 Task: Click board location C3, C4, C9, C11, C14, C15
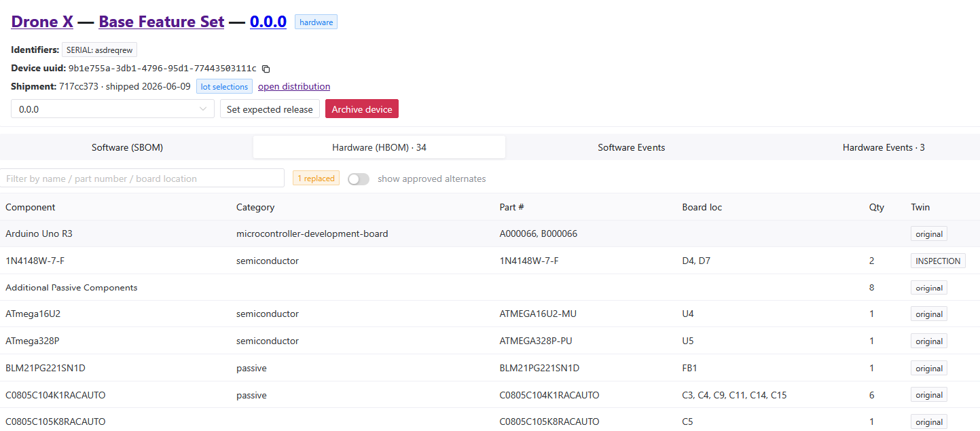734,395
